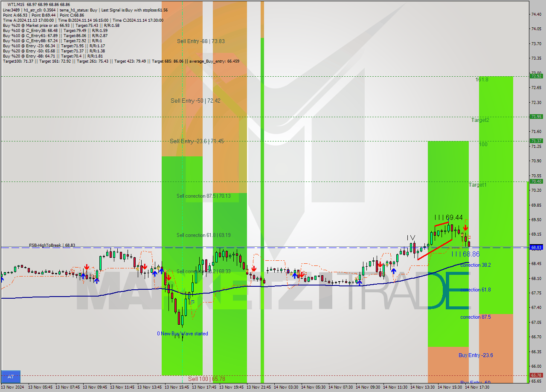
Task: Click the 'Target1' label
Action: point(478,185)
